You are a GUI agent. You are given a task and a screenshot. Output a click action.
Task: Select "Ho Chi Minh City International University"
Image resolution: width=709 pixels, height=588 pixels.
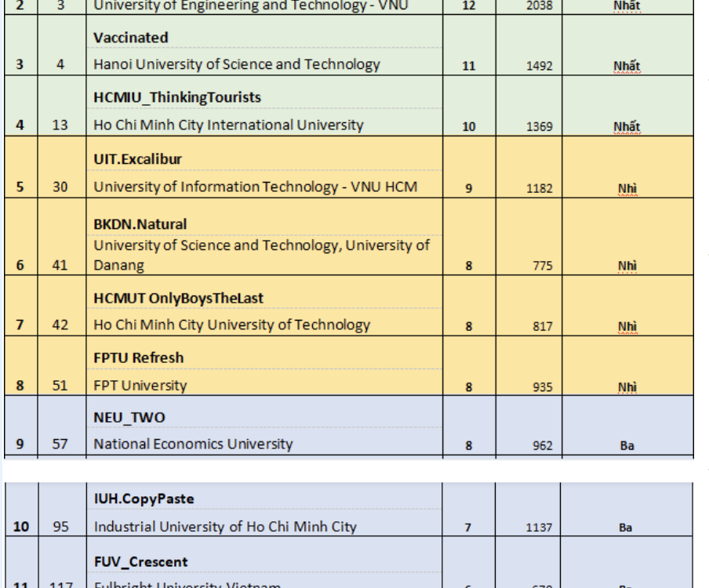228,125
